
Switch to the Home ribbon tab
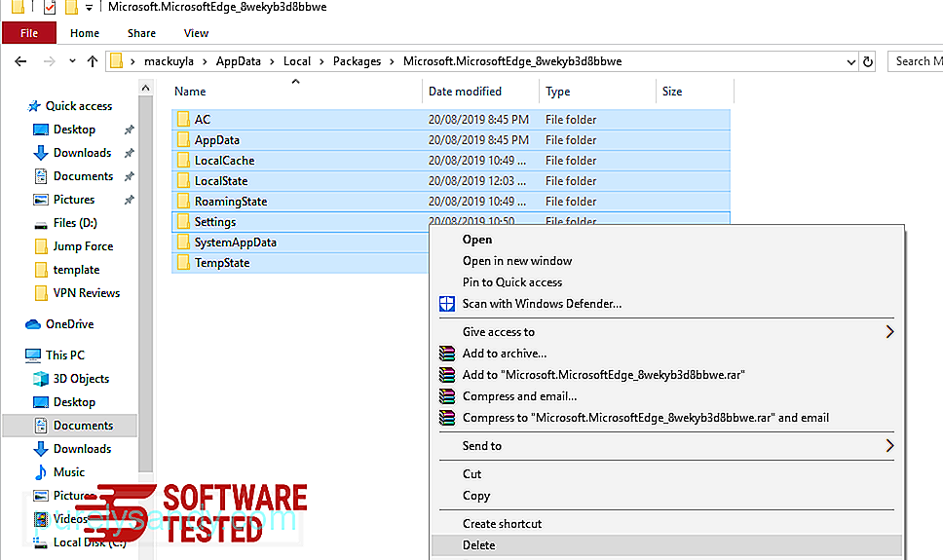[x=84, y=33]
